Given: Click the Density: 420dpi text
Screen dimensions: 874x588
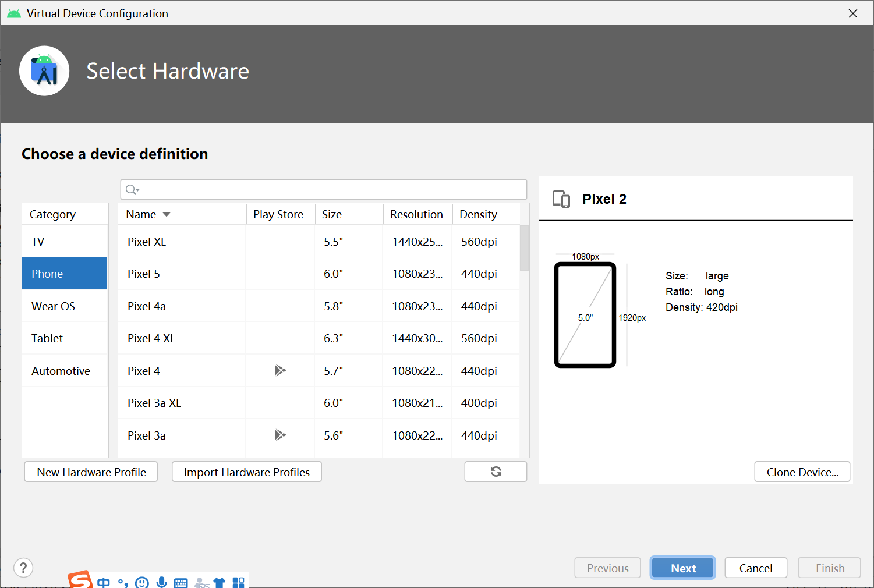Looking at the screenshot, I should [702, 307].
